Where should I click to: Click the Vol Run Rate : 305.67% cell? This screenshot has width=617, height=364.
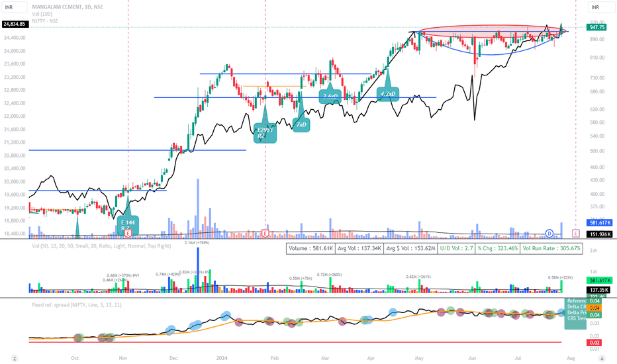551,249
